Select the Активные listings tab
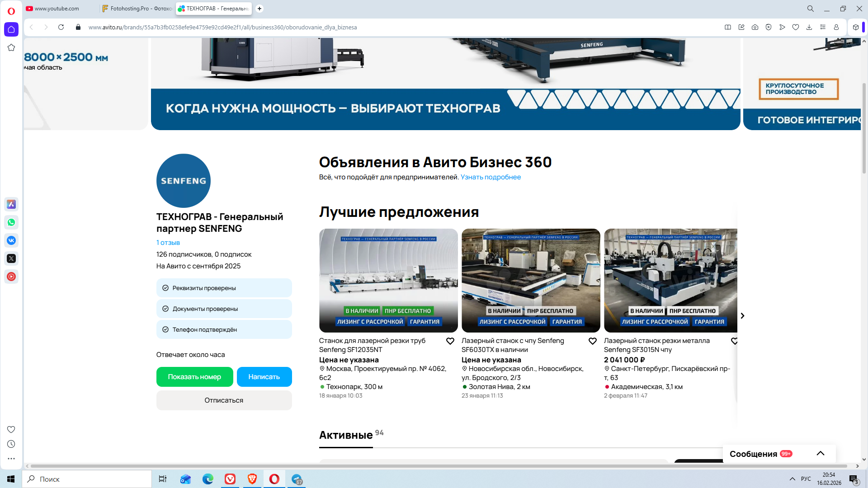This screenshot has width=868, height=488. [x=346, y=435]
